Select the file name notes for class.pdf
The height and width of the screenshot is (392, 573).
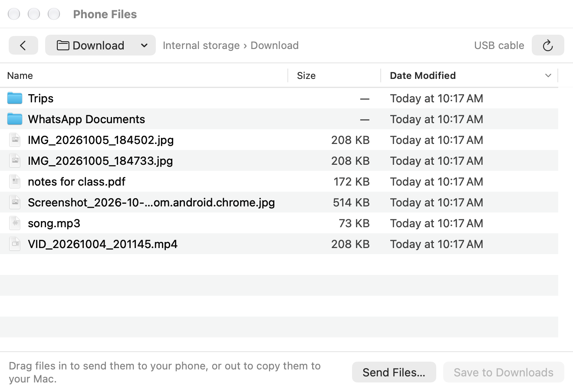[x=76, y=182]
